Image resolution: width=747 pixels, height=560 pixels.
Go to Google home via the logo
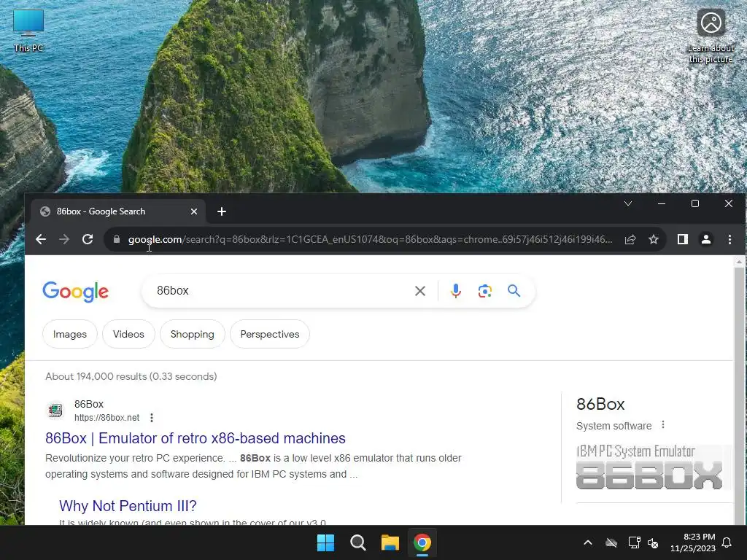pos(75,292)
